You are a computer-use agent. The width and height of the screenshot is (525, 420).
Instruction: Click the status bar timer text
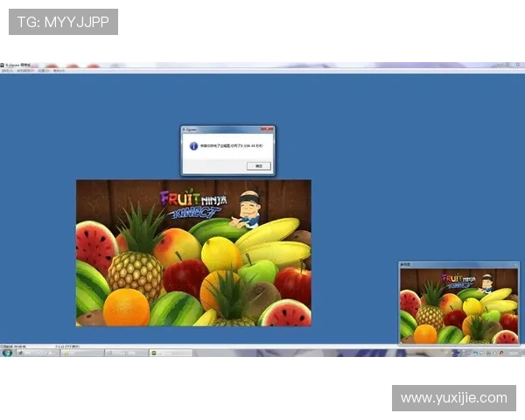pyautogui.click(x=17, y=346)
